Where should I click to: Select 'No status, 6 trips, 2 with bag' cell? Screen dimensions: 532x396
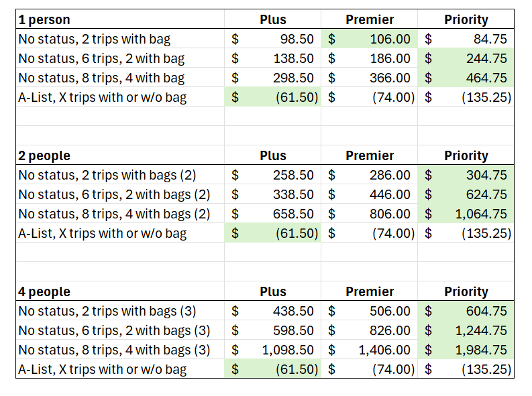(120, 58)
